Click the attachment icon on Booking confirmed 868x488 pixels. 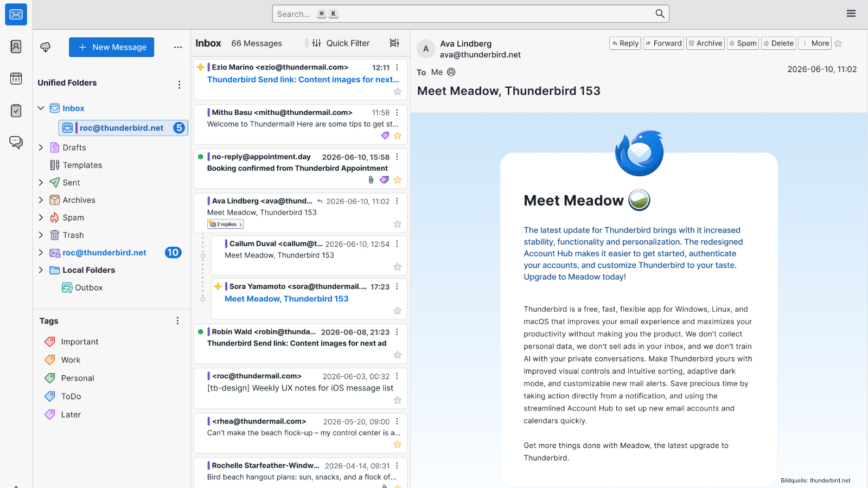click(371, 179)
